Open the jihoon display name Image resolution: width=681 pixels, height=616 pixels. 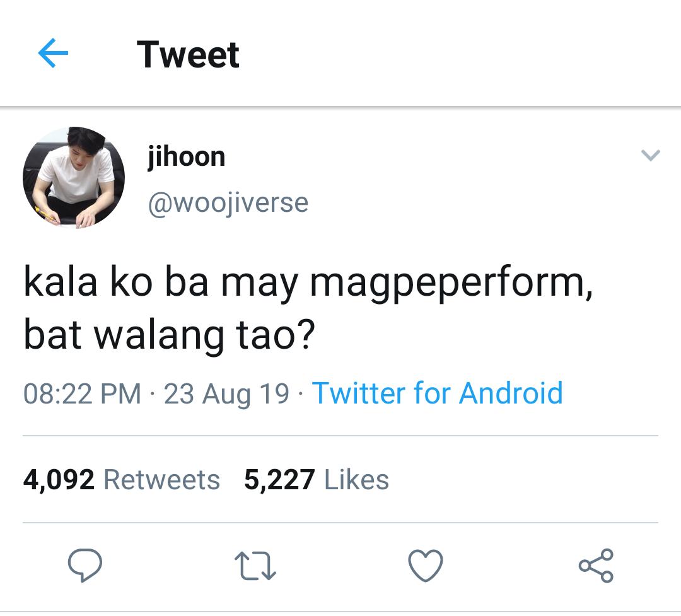click(186, 158)
